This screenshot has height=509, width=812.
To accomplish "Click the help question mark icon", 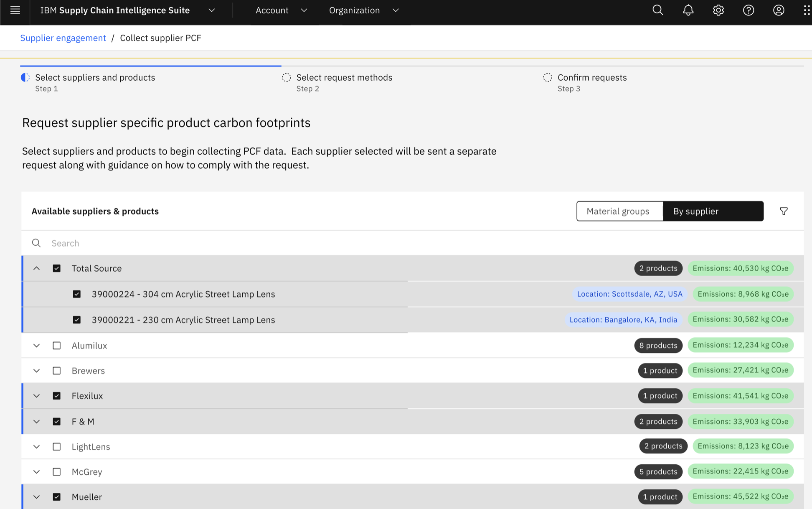I will click(748, 10).
